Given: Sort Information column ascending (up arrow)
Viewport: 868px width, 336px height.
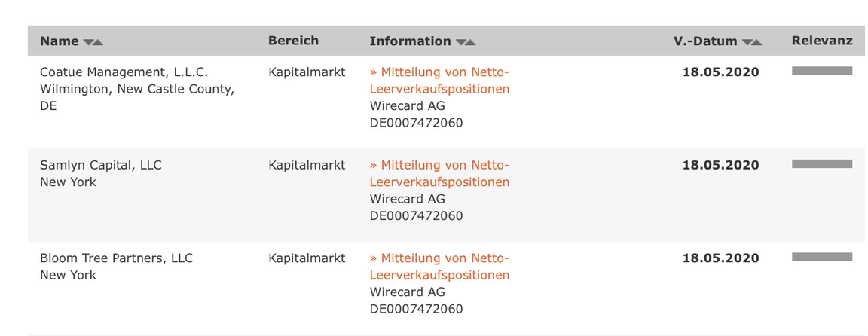Looking at the screenshot, I should tap(471, 43).
